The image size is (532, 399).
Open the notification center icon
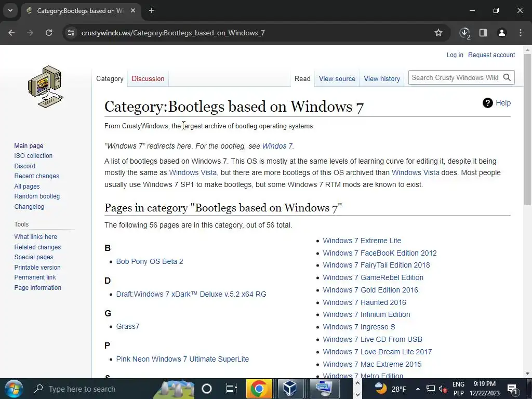(512, 389)
